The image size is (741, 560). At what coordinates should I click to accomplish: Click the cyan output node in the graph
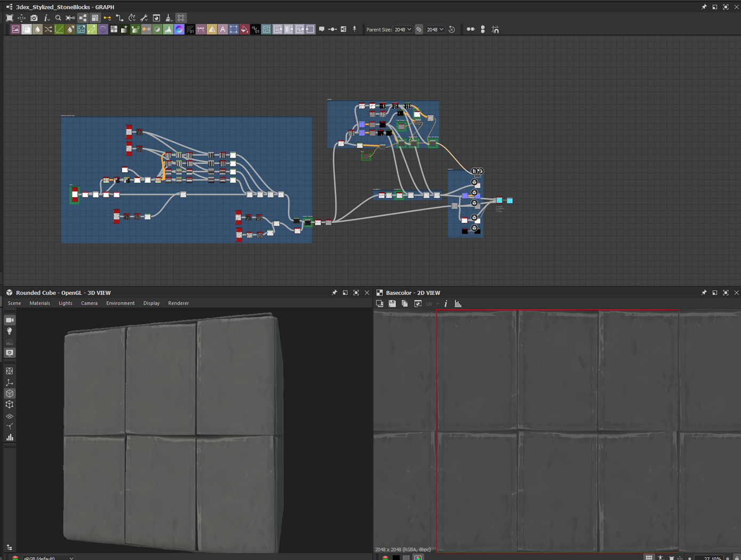[x=510, y=201]
